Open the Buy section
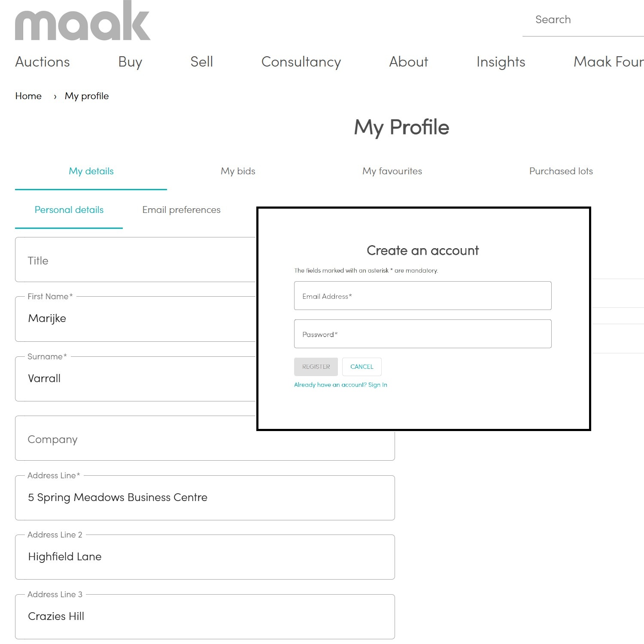644x644 pixels. click(x=129, y=62)
